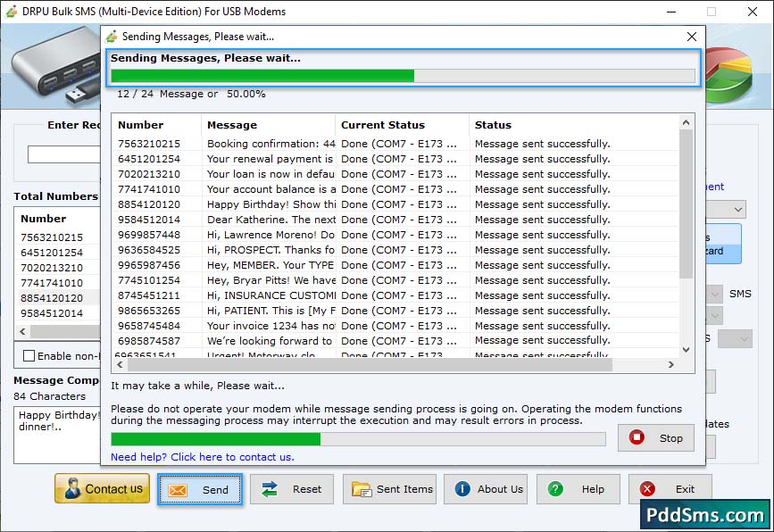Select the 'Dear Katherine. The next' message cell
Viewport: 774px width, 532px height.
(x=270, y=220)
